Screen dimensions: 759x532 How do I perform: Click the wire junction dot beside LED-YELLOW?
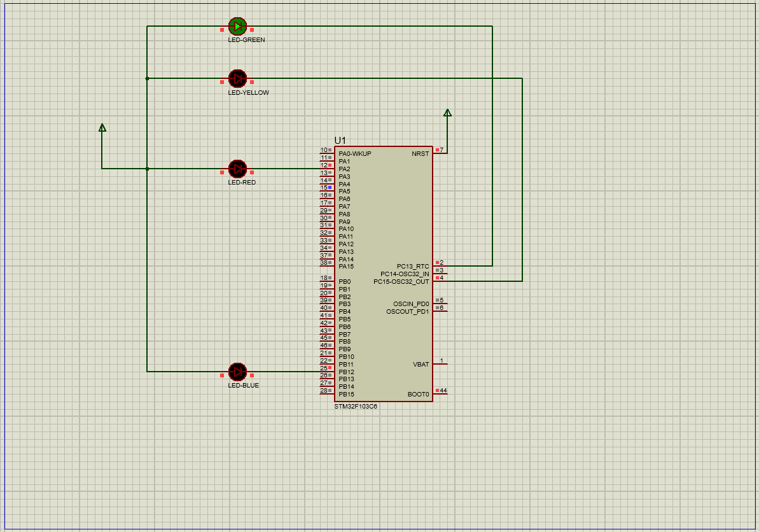coord(147,78)
